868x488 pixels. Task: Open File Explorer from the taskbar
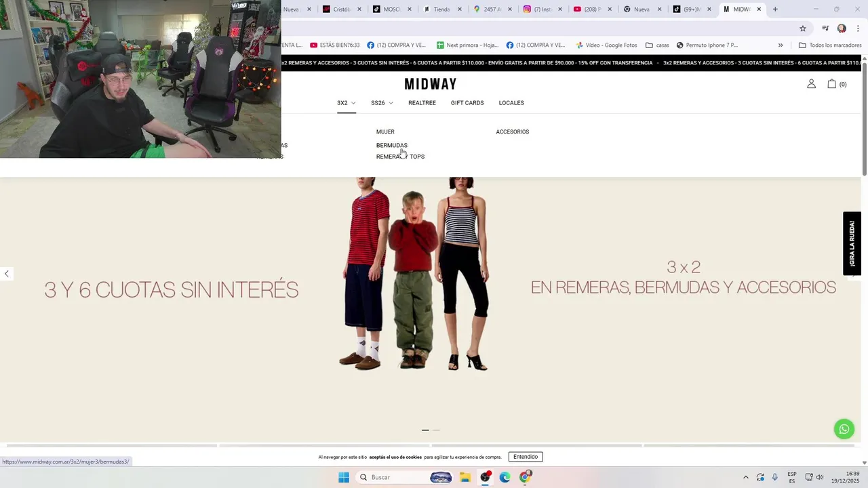pyautogui.click(x=465, y=477)
